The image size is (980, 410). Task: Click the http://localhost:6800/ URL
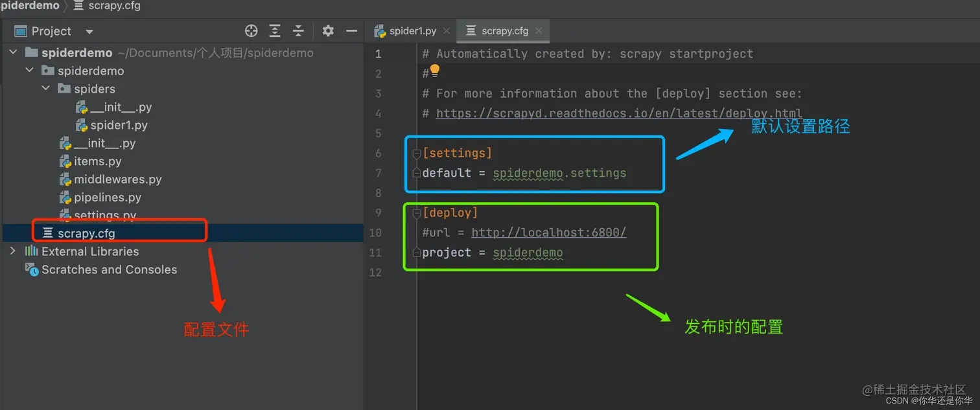pos(548,233)
